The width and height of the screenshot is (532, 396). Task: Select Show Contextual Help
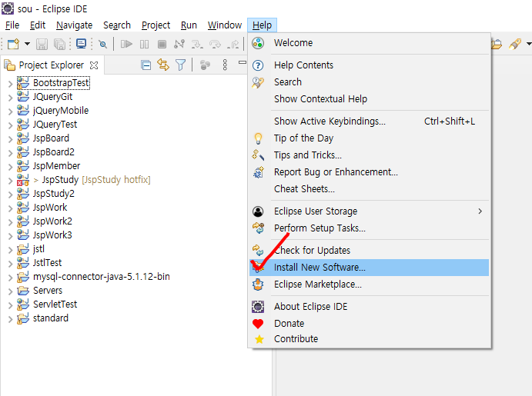pos(369,99)
